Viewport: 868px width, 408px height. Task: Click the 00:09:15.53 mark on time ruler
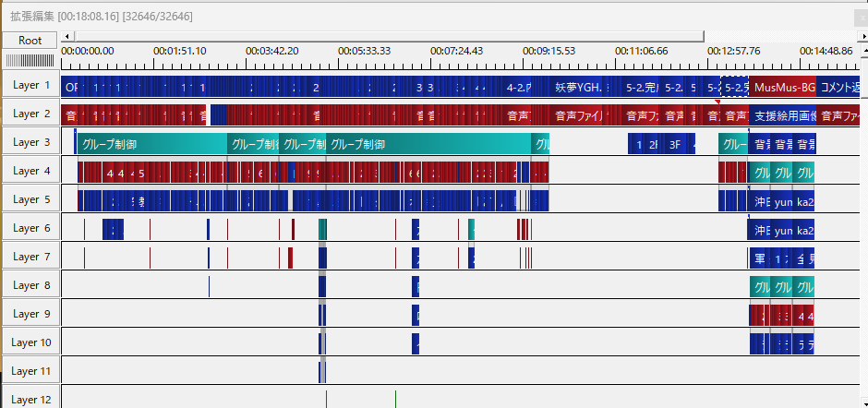pos(549,51)
